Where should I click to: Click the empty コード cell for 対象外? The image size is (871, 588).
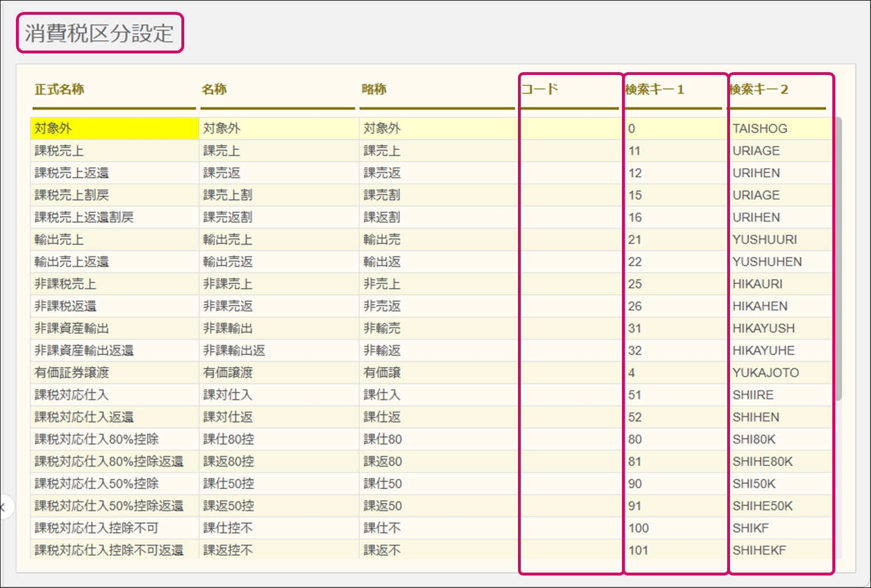click(570, 129)
